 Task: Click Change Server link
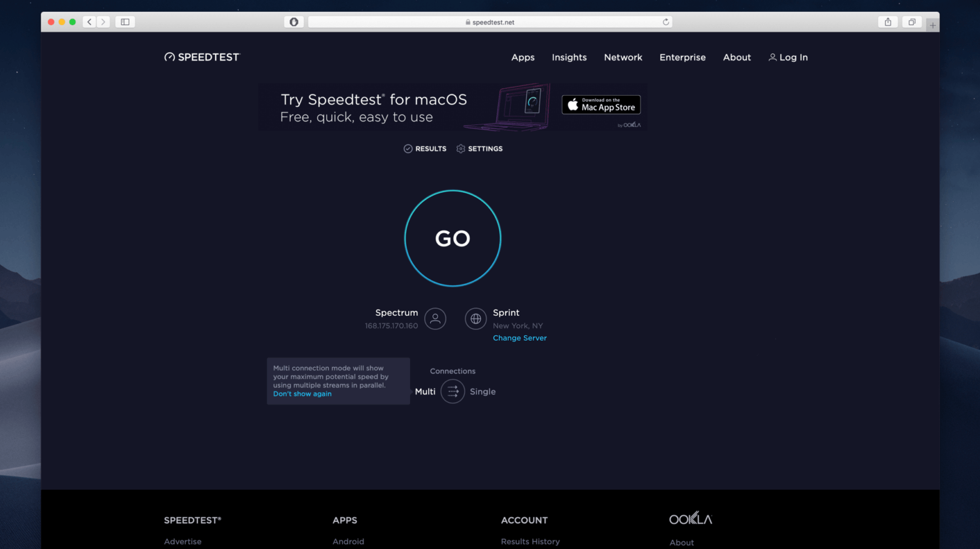click(519, 338)
